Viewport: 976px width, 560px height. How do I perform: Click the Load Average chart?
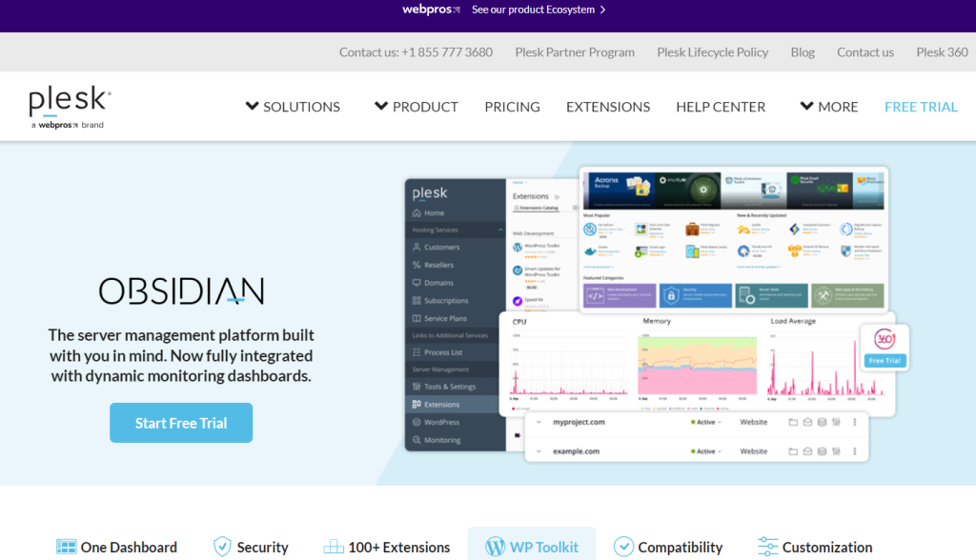coord(826,367)
